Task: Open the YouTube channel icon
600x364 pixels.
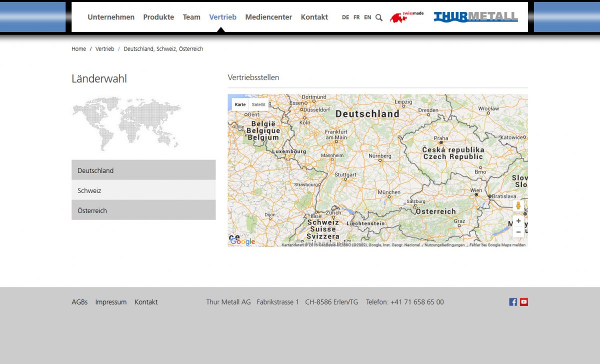Action: [523, 302]
